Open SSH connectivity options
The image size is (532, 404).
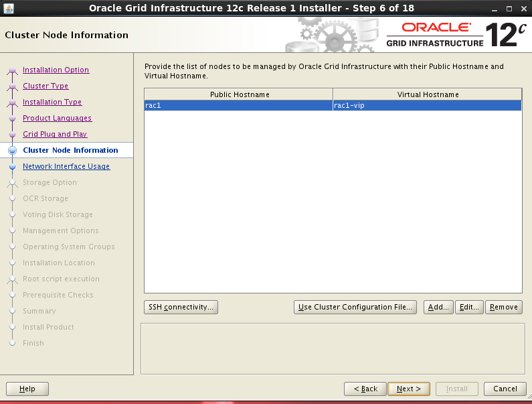[x=181, y=307]
